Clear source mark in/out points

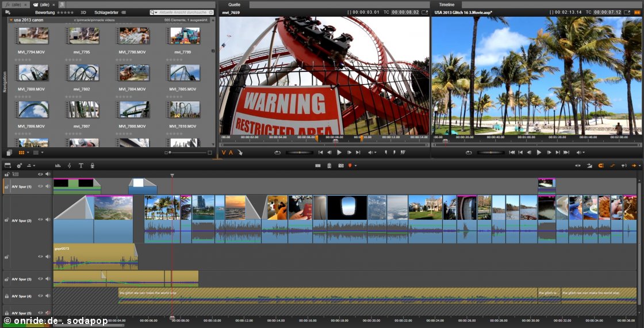pos(403,152)
